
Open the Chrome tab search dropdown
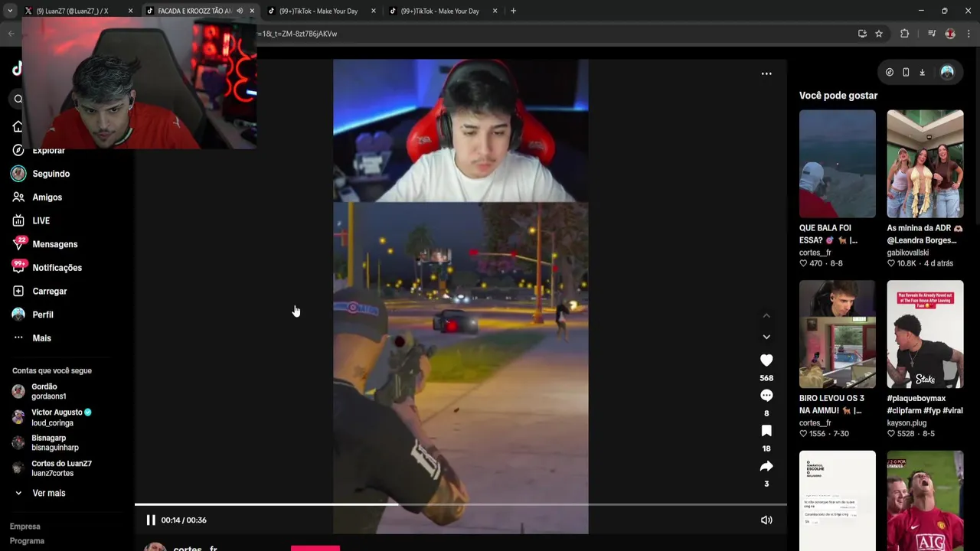click(10, 11)
